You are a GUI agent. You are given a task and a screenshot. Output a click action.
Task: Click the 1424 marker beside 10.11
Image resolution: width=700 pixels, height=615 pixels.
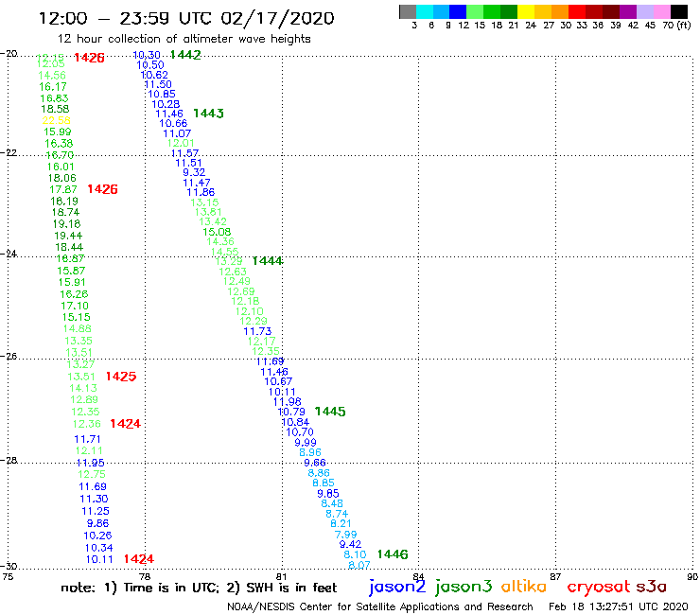[139, 559]
